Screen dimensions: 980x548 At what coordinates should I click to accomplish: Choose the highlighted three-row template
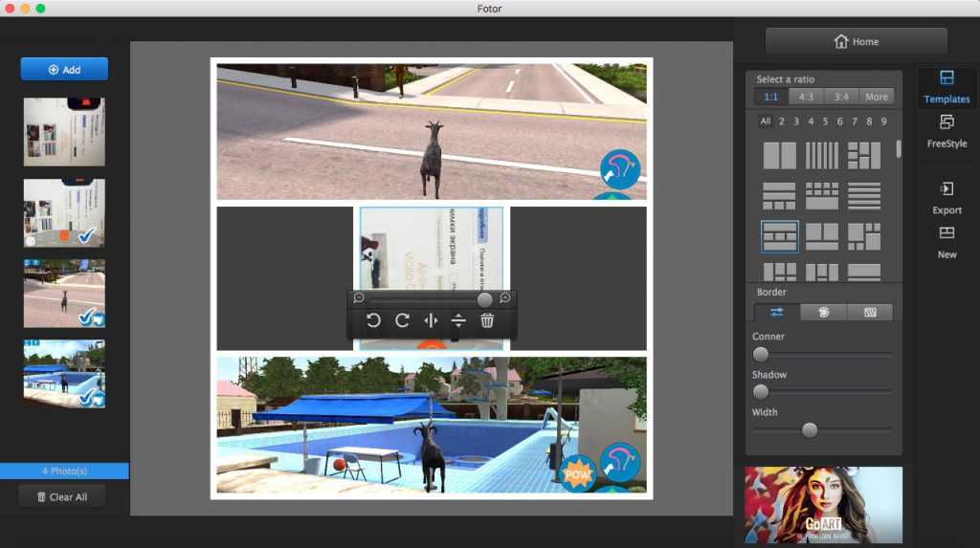pos(779,237)
